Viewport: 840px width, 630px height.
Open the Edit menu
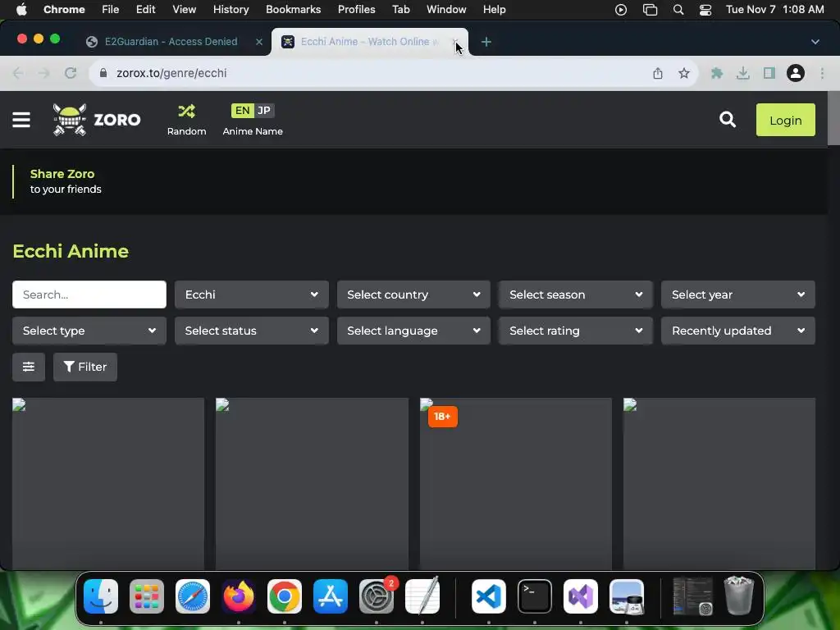pos(145,10)
